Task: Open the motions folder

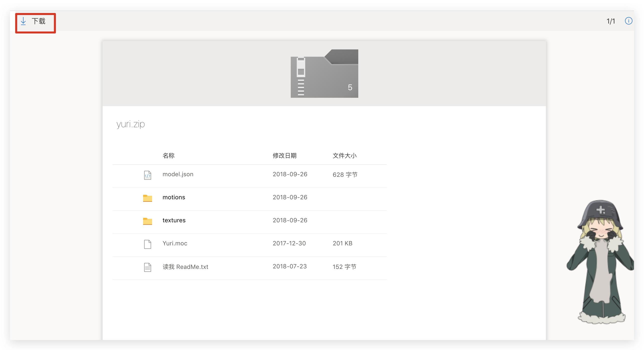Action: point(174,197)
